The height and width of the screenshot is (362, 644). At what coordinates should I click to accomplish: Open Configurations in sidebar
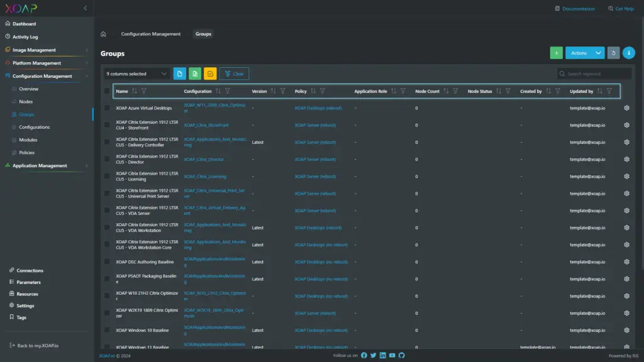point(34,127)
